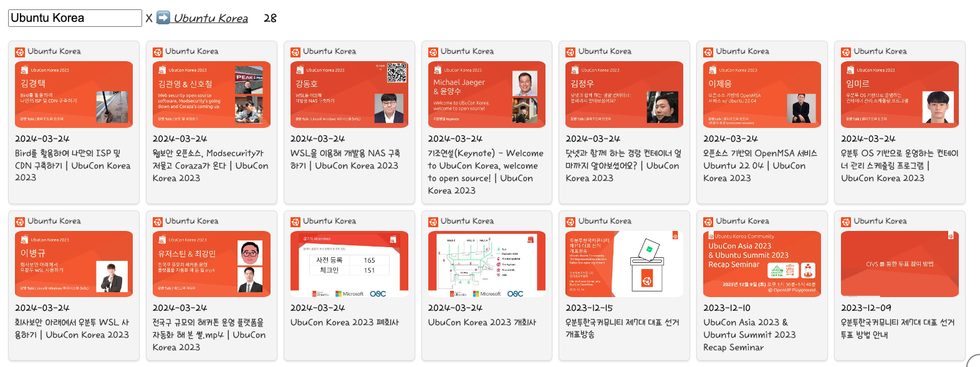The width and height of the screenshot is (980, 367).
Task: Open thumbnail of 이병규 WSL talk
Action: pyautogui.click(x=74, y=264)
